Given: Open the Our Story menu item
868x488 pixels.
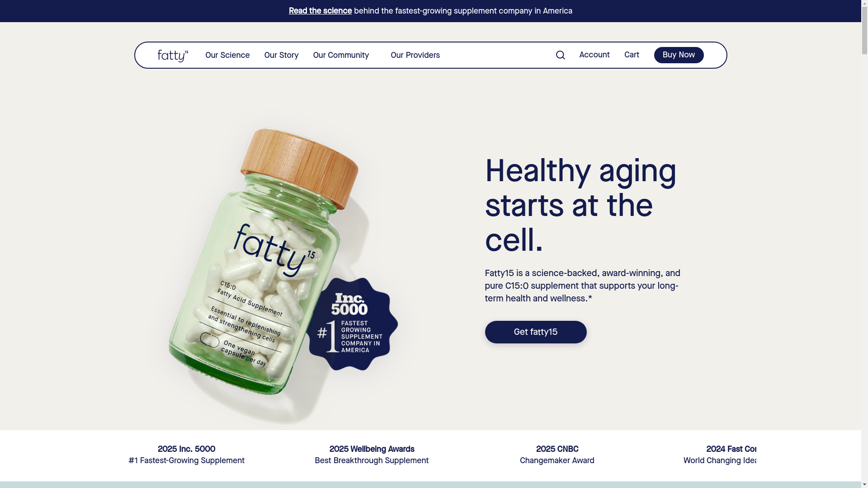Looking at the screenshot, I should tap(281, 55).
